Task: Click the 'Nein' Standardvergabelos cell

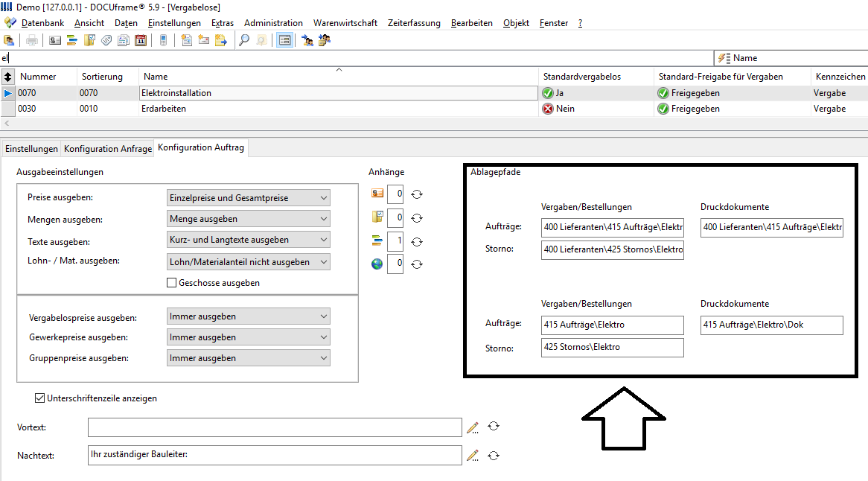Action: pos(596,109)
